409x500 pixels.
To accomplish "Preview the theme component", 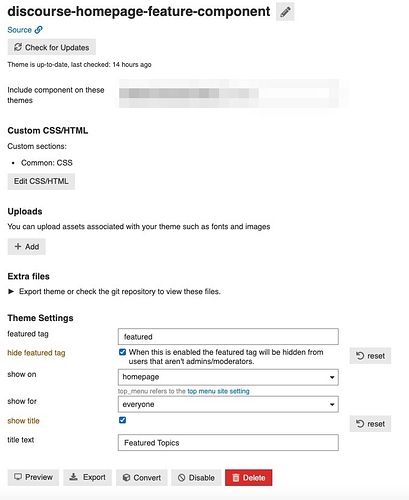I will coord(33,478).
